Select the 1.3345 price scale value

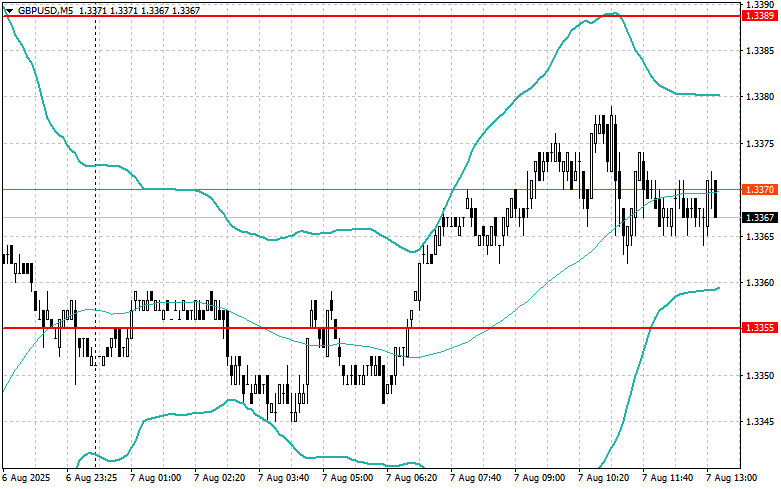pyautogui.click(x=760, y=422)
